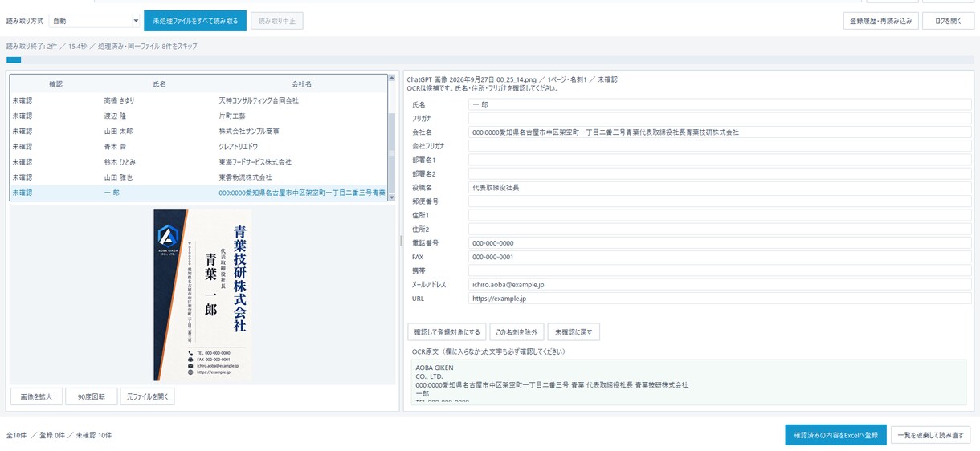This screenshot has width=980, height=451.
Task: Select the クレアトリエドウ row
Action: pyautogui.click(x=198, y=146)
